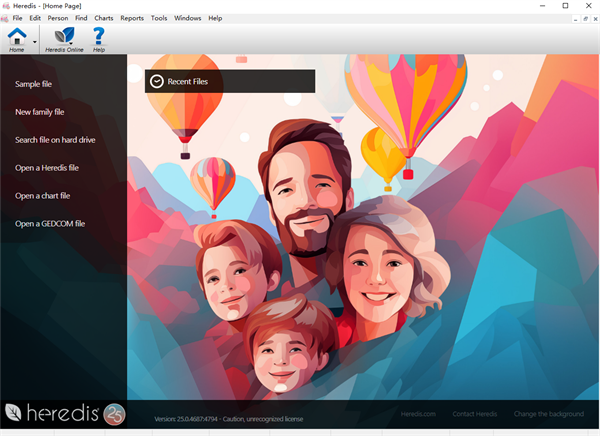Open the Find menu
This screenshot has width=600, height=436.
pyautogui.click(x=81, y=18)
